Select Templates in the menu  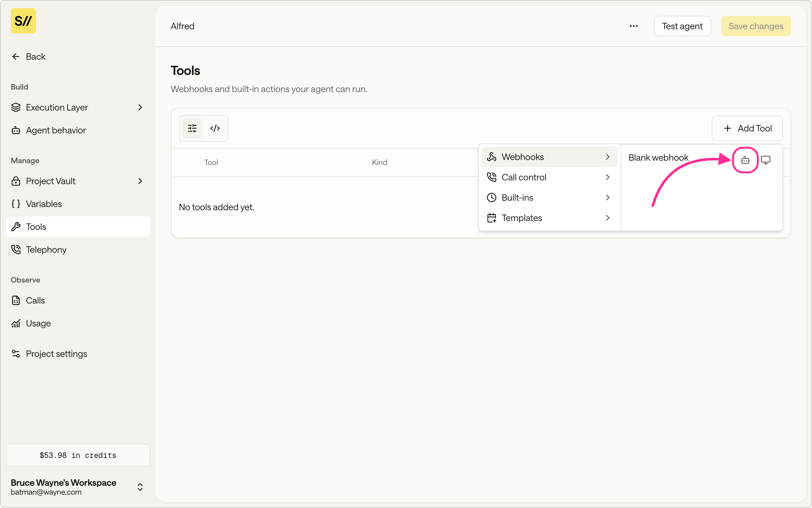pyautogui.click(x=549, y=218)
